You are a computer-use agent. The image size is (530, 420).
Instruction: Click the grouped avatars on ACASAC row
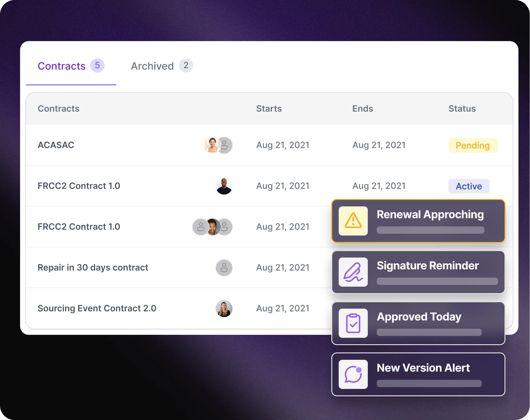point(218,145)
